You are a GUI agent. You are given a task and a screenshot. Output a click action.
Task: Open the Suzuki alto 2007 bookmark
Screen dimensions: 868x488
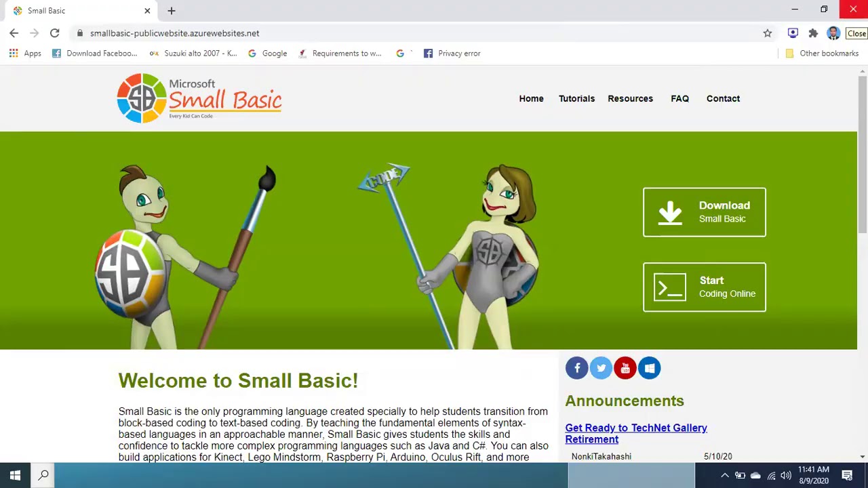(x=193, y=54)
